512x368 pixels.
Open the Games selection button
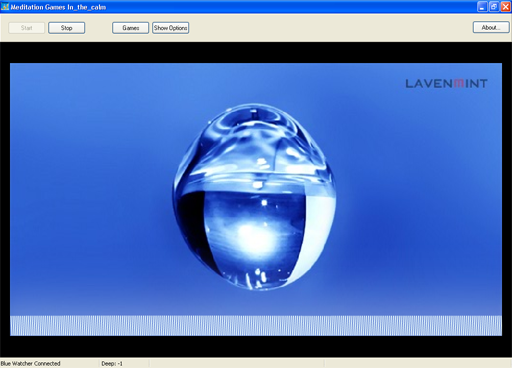click(x=130, y=28)
